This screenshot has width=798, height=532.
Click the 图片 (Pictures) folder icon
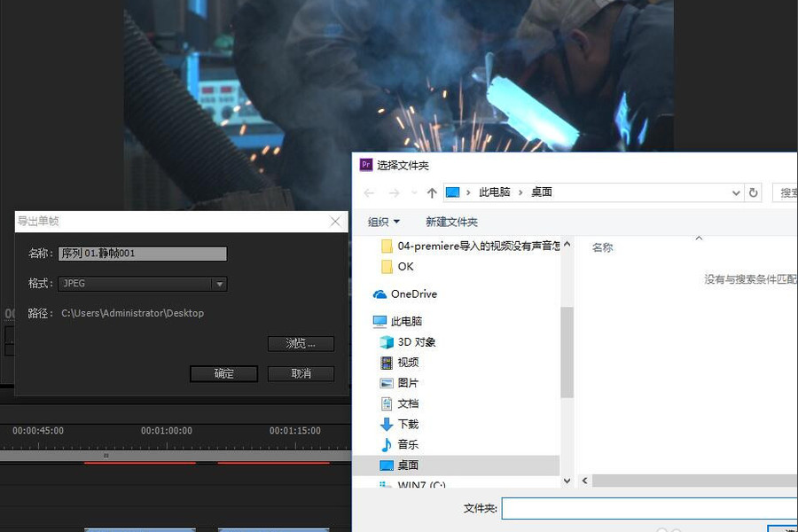[385, 382]
